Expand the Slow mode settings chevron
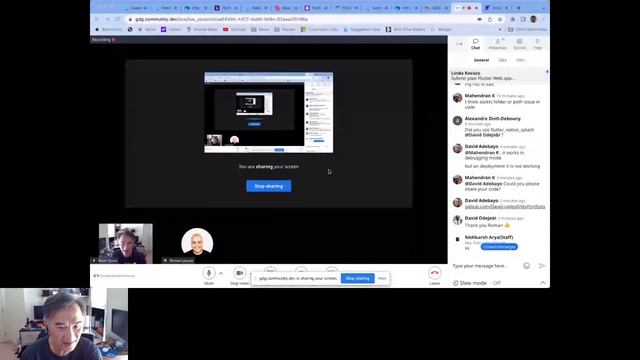Viewport: 640px width, 360px height. (x=543, y=282)
